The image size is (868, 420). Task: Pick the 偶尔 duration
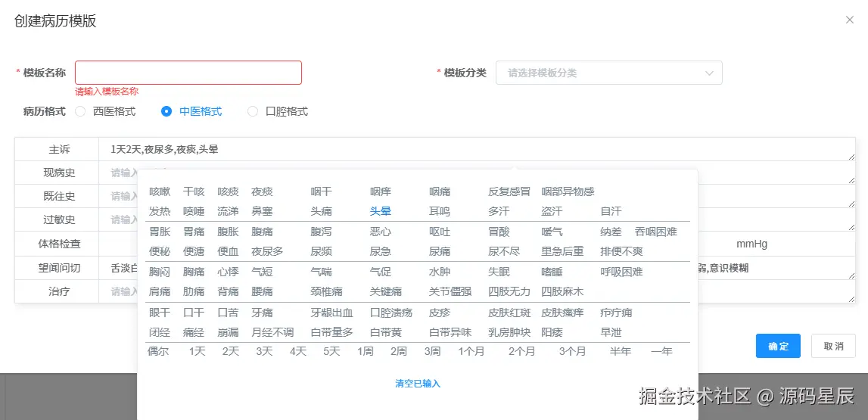click(x=157, y=351)
